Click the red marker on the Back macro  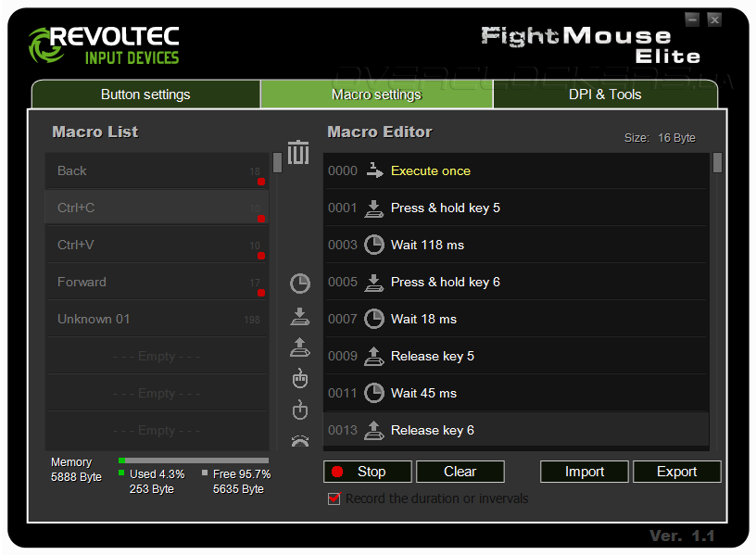point(261,182)
